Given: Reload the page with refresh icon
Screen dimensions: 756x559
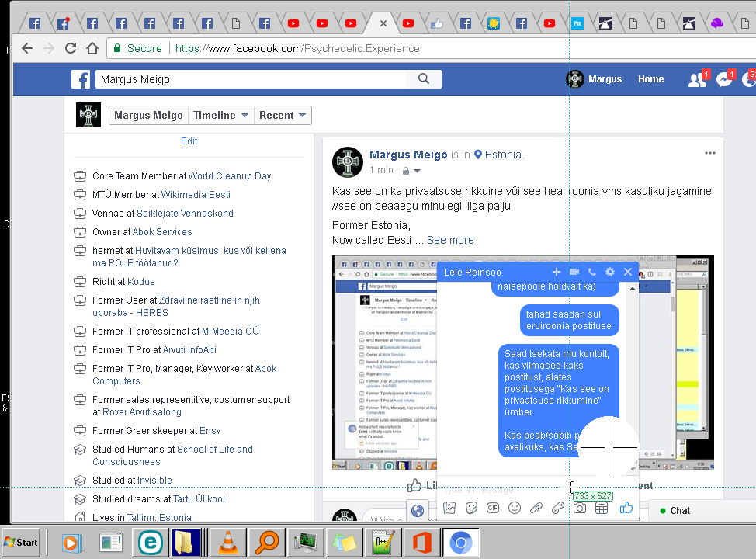Looking at the screenshot, I should tap(71, 48).
